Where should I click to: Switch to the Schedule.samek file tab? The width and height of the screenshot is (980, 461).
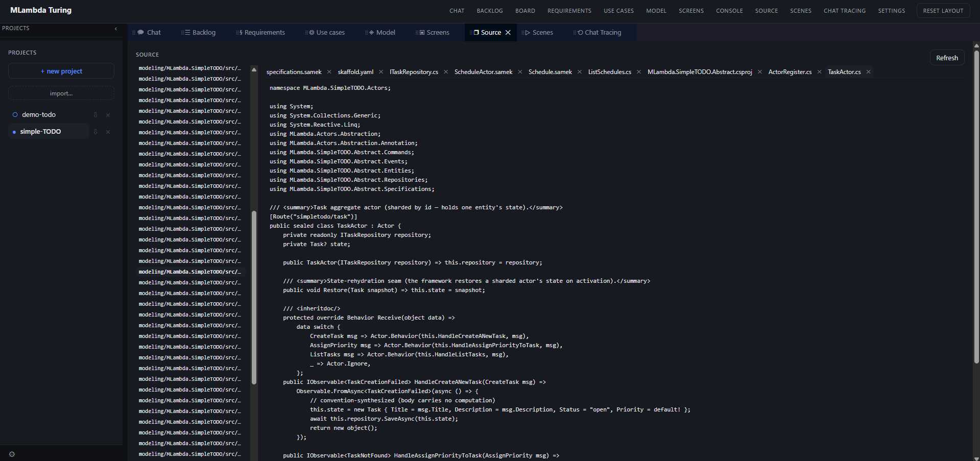tap(550, 72)
